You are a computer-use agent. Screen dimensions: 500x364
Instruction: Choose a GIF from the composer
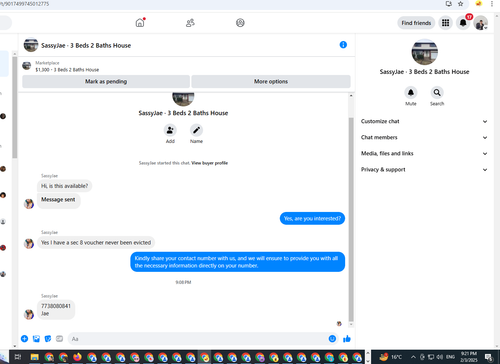(59, 339)
